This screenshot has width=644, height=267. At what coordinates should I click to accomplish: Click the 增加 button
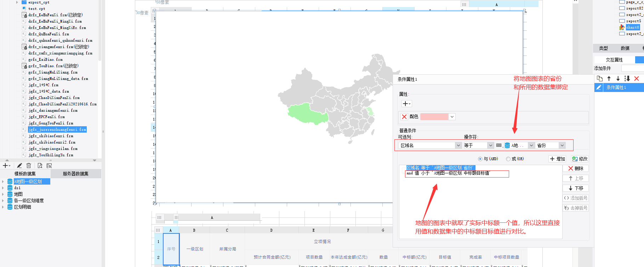558,159
